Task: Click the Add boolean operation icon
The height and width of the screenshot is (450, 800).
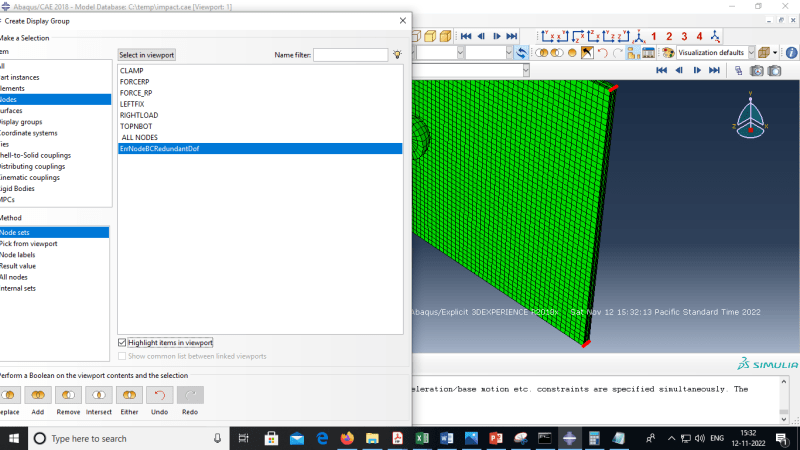Action: click(x=38, y=395)
